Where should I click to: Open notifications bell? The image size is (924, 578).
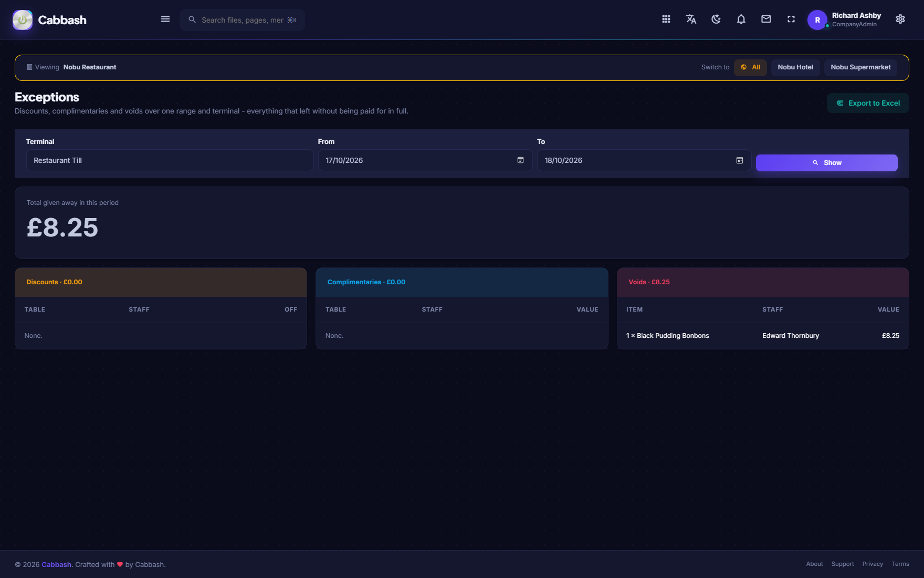click(741, 19)
